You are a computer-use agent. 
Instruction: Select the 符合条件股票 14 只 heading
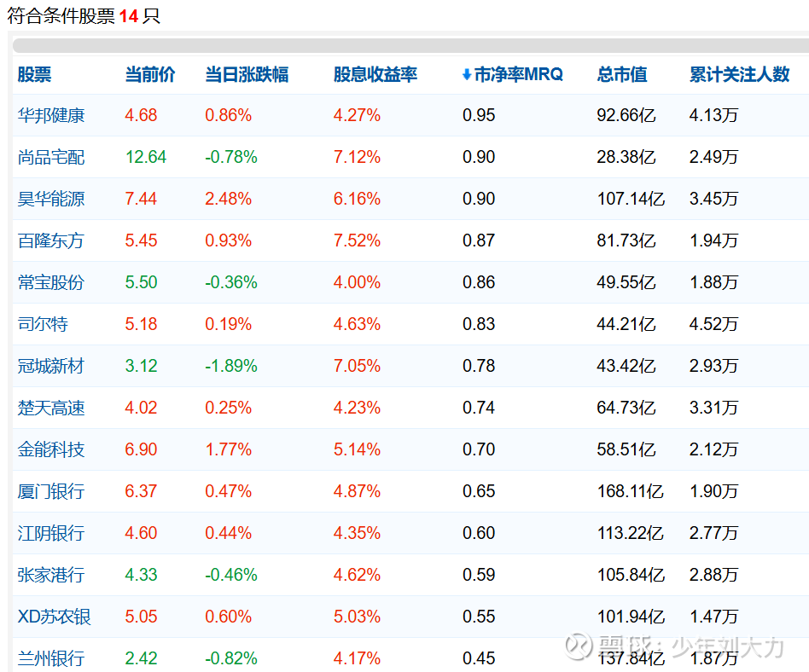click(84, 16)
